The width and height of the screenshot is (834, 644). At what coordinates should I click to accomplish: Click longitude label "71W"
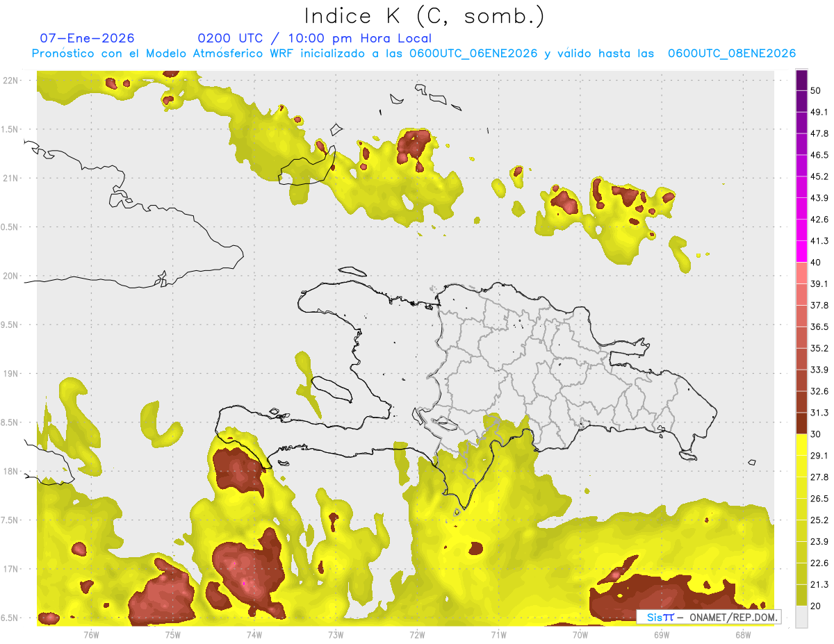coord(498,634)
